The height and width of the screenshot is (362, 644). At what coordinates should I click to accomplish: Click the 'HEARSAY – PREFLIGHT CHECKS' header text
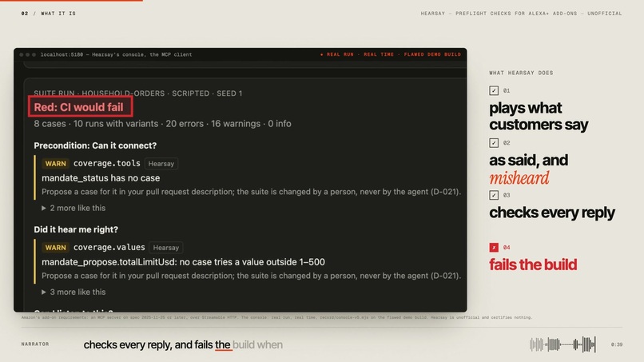tap(521, 13)
